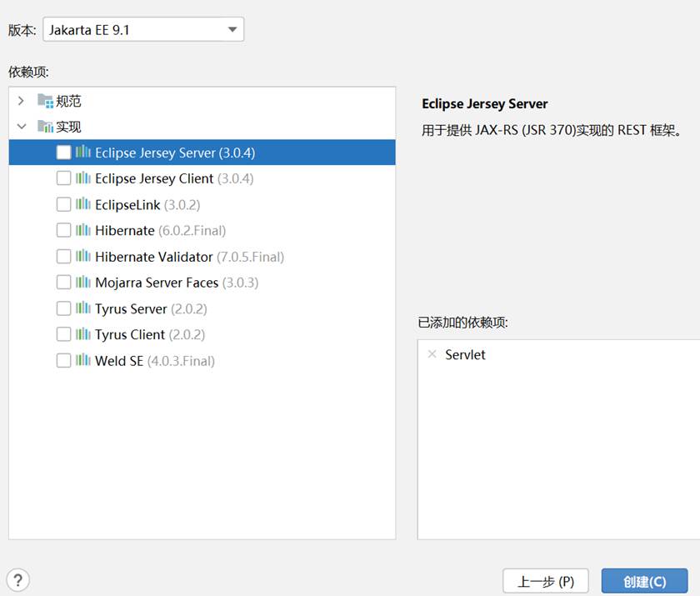Toggle the Hibernate Validator checkbox
This screenshot has height=596, width=700.
click(x=63, y=256)
